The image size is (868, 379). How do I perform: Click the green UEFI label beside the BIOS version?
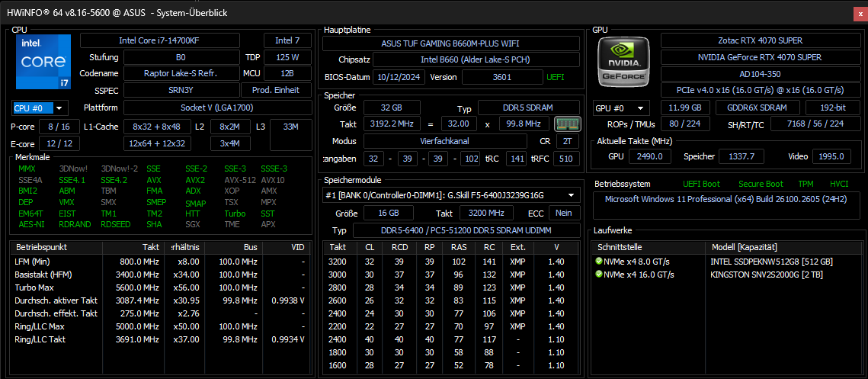tap(556, 77)
